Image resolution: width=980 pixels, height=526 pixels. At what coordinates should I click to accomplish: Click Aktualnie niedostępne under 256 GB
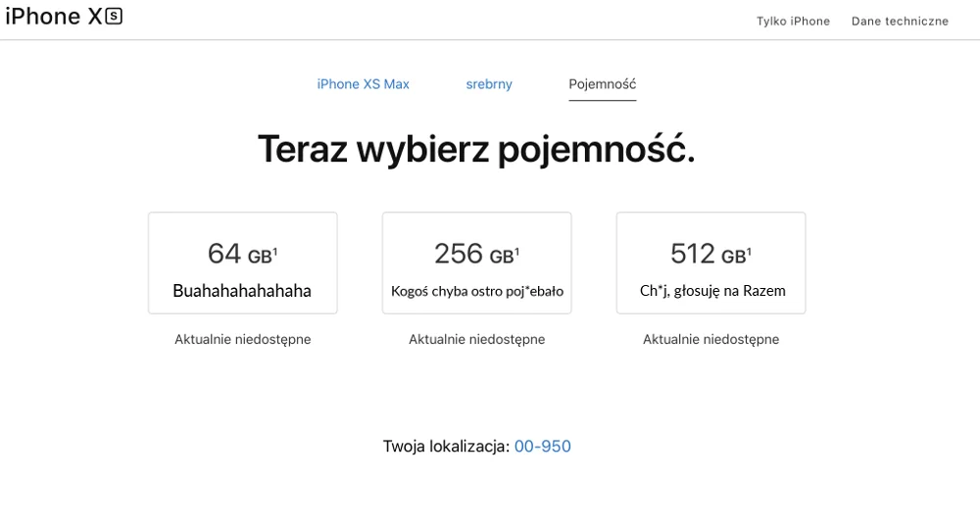tap(477, 339)
